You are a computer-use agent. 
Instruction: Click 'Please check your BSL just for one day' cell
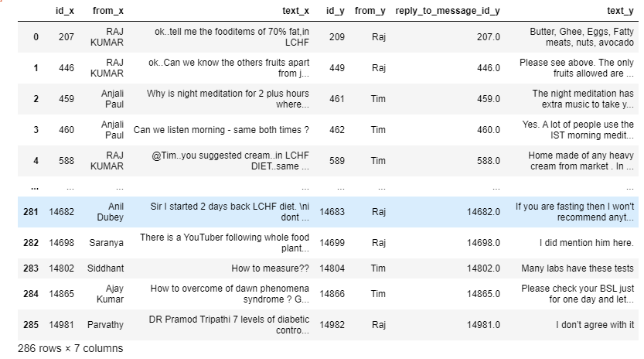(578, 293)
